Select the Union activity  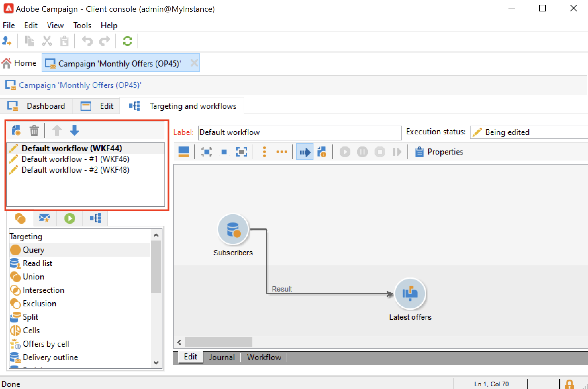pyautogui.click(x=80, y=277)
